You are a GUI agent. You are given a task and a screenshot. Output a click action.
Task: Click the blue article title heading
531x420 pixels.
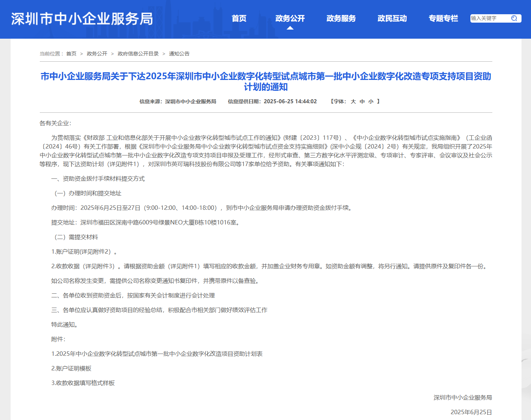(266, 81)
